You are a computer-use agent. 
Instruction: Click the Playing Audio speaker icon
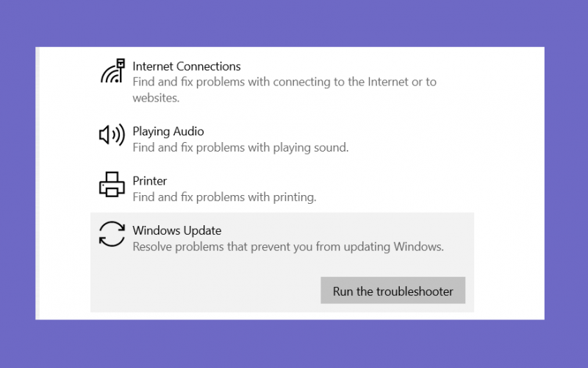(112, 135)
